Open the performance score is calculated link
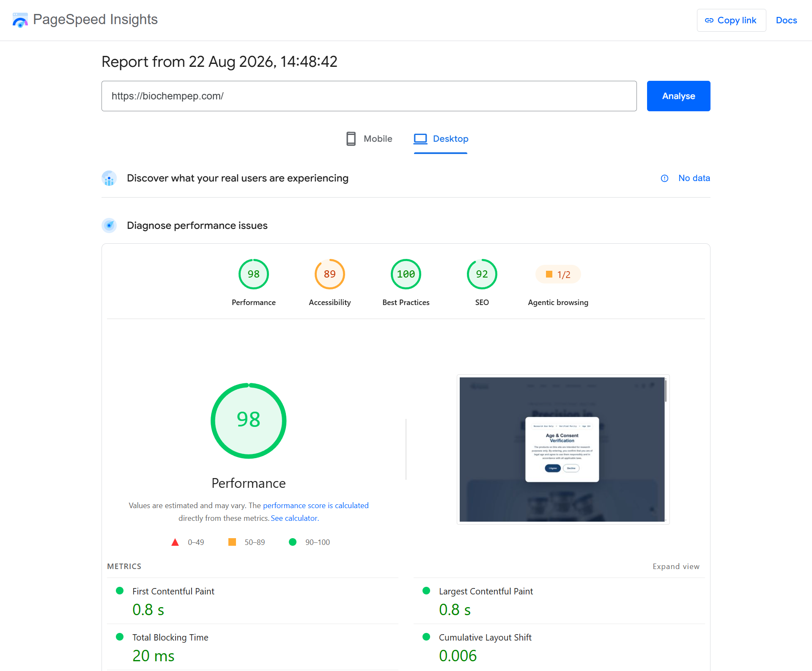The width and height of the screenshot is (812, 671). [315, 506]
